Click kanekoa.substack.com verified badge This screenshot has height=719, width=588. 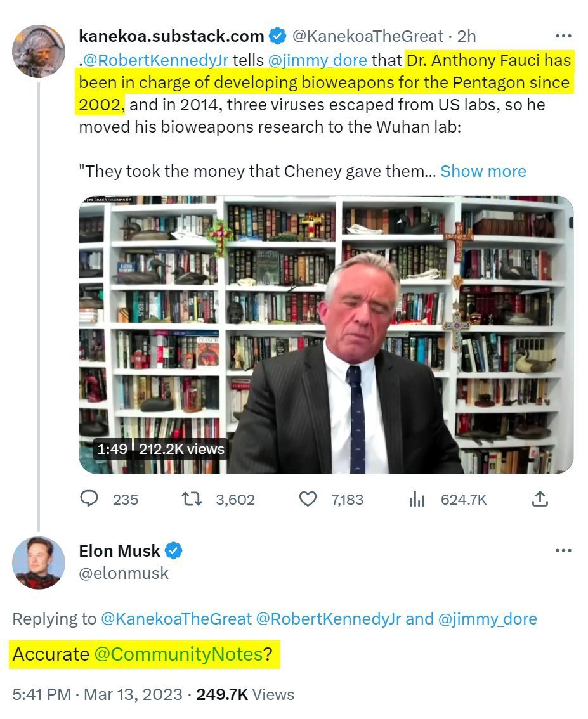[277, 36]
